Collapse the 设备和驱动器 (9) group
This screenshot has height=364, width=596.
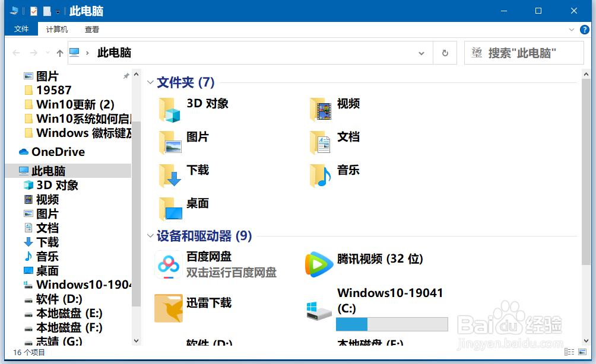[150, 236]
